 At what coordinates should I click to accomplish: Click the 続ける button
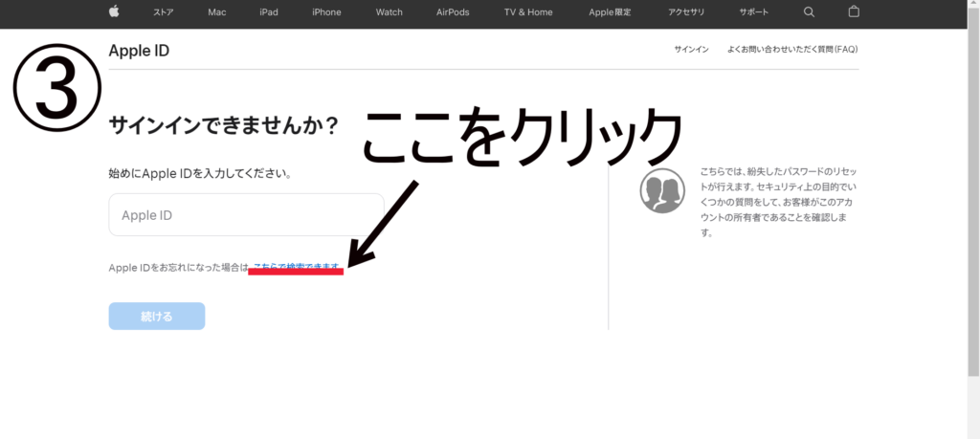tap(157, 316)
